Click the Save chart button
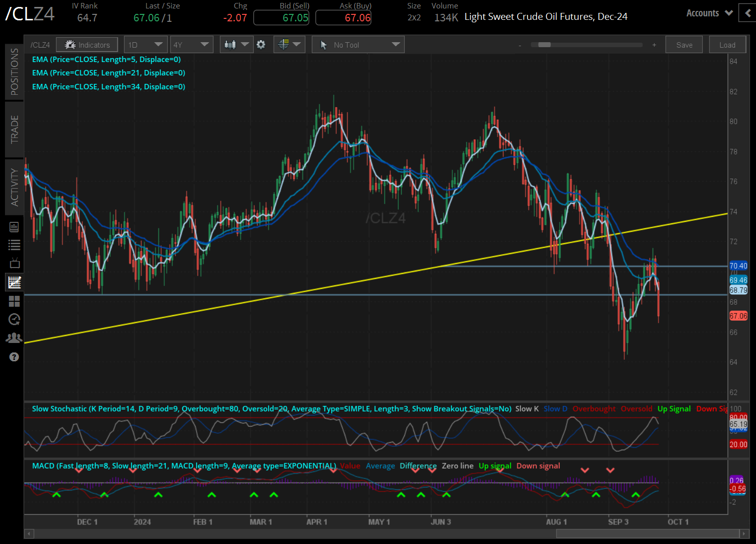Viewport: 756px width, 544px height. (684, 45)
